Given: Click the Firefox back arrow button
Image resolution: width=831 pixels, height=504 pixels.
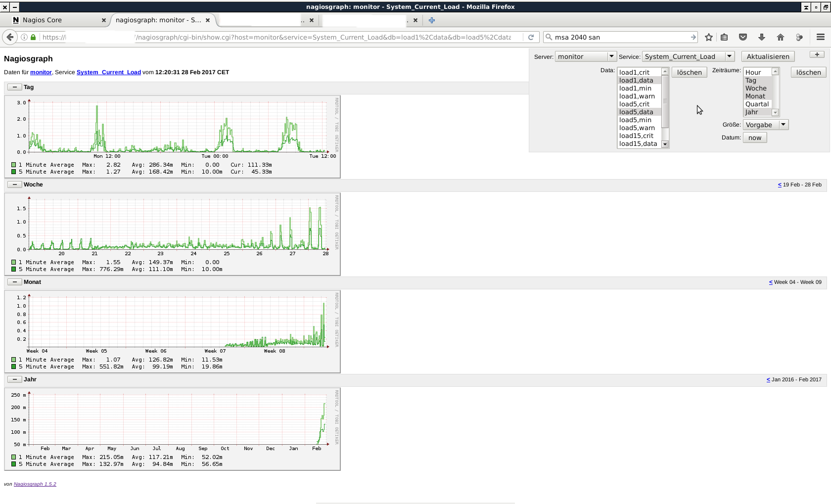Looking at the screenshot, I should [x=10, y=37].
